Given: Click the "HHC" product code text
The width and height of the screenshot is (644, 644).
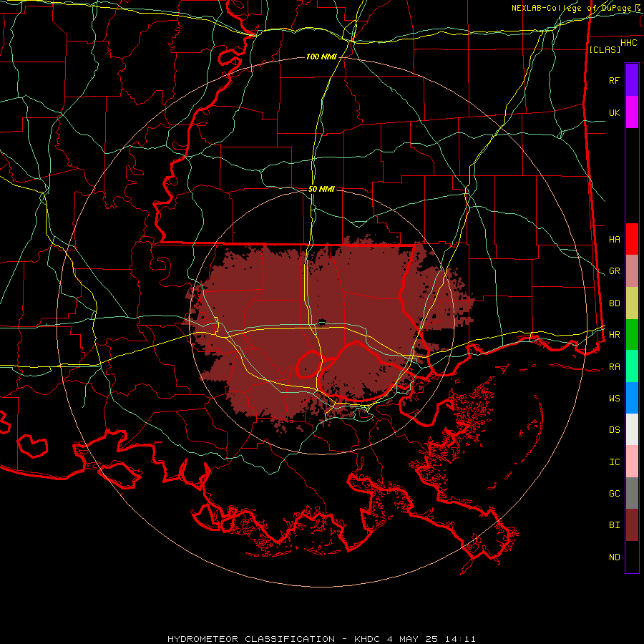Looking at the screenshot, I should pos(629,43).
